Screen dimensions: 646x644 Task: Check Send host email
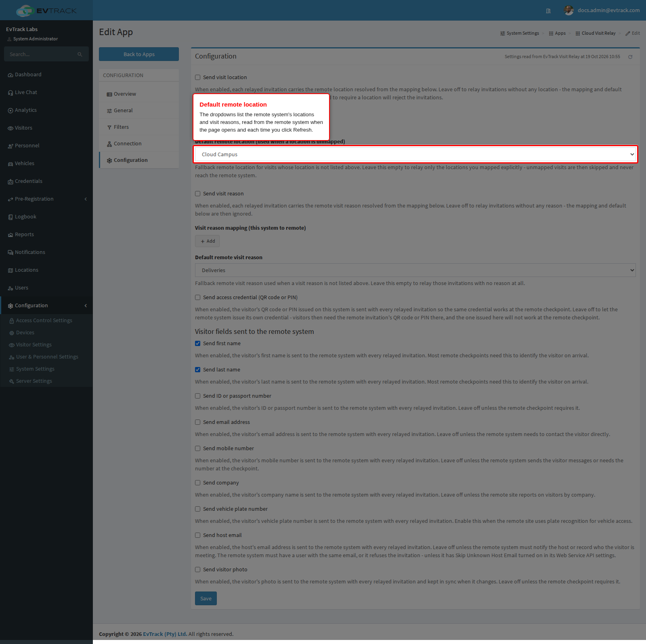click(198, 535)
